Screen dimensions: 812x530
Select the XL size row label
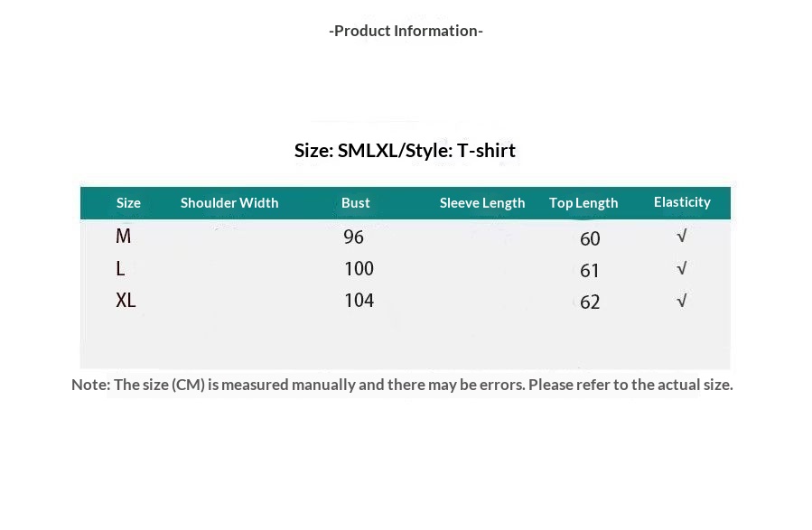126,301
